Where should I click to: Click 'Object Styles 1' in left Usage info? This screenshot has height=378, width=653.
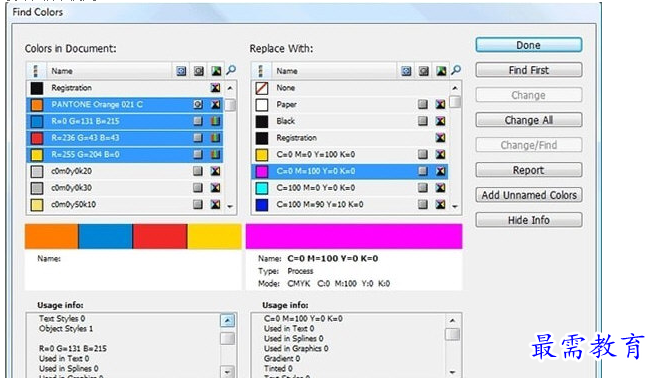[x=66, y=328]
